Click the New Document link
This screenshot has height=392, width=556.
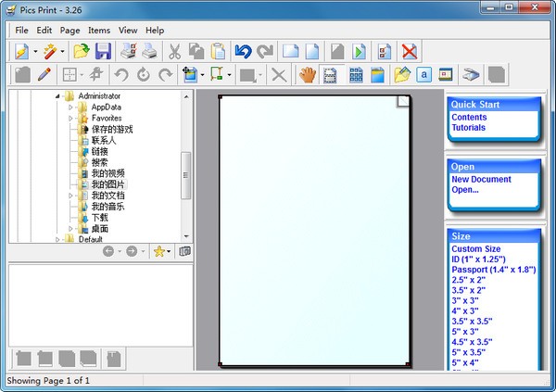tap(481, 179)
